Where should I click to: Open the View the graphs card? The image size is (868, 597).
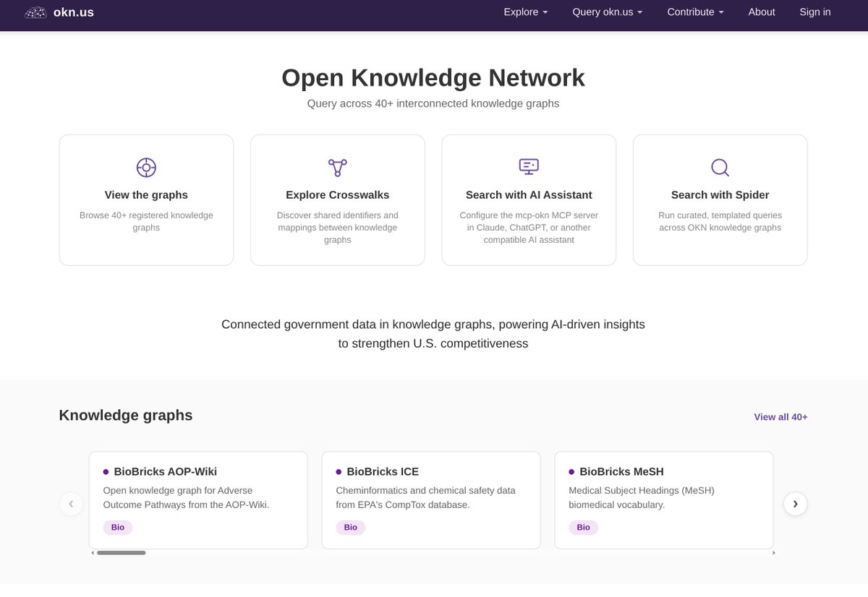click(146, 200)
